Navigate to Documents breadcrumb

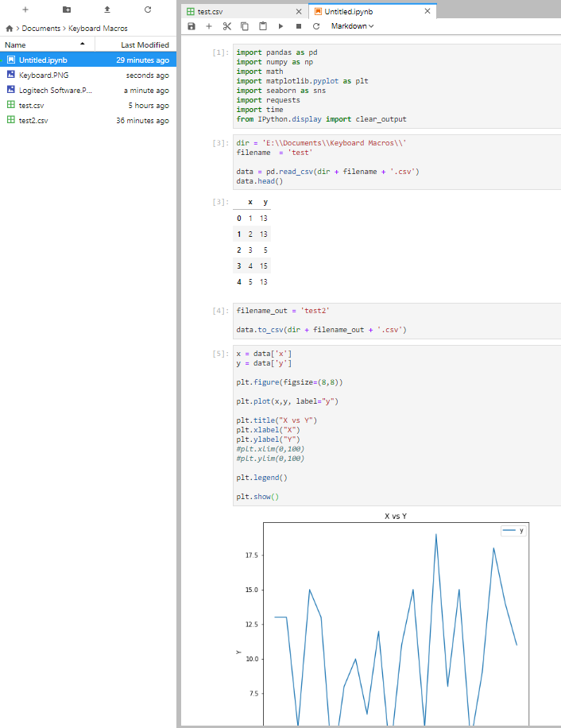(41, 29)
